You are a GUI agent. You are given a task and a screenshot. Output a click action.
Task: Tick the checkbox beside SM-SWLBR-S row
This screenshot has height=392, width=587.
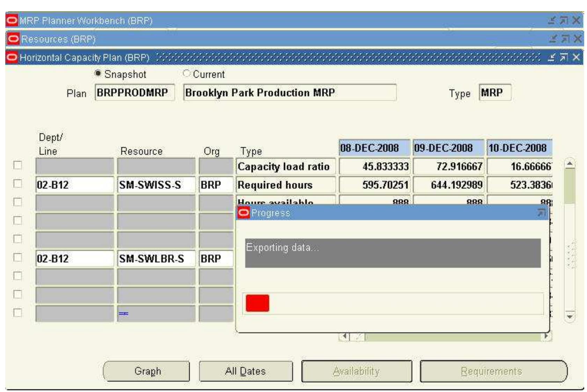click(x=17, y=257)
